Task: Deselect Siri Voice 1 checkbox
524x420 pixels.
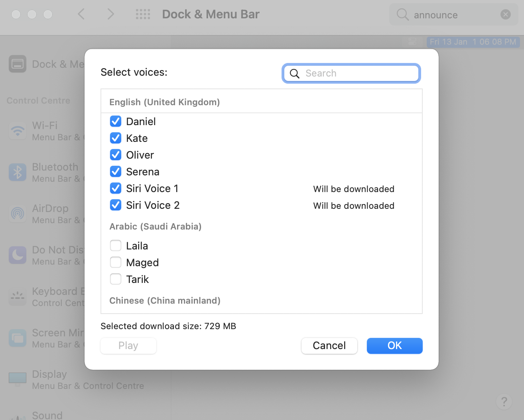Action: coord(116,188)
